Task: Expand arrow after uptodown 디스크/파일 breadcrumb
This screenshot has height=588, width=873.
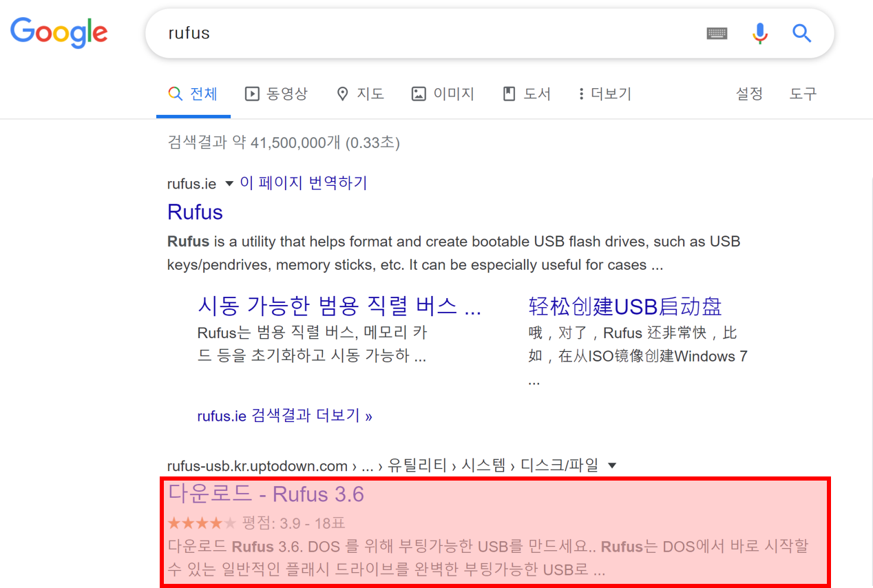Action: point(611,466)
